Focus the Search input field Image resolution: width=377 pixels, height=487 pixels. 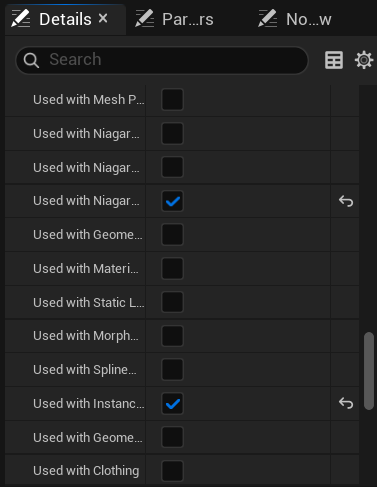click(x=162, y=60)
